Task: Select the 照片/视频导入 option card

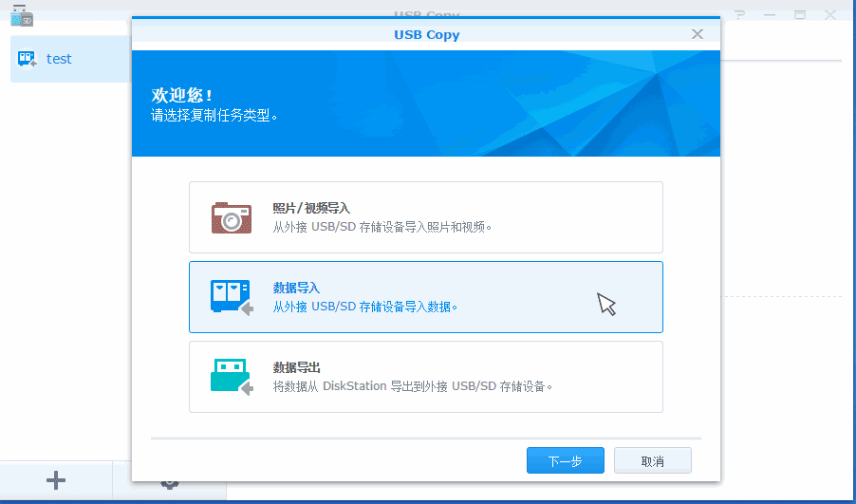Action: pos(426,217)
